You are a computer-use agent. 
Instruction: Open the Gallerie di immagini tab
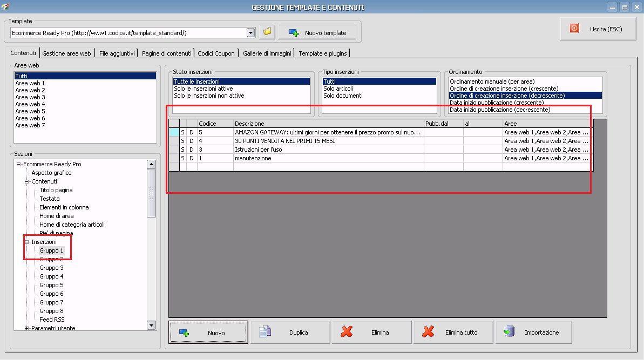pyautogui.click(x=267, y=53)
